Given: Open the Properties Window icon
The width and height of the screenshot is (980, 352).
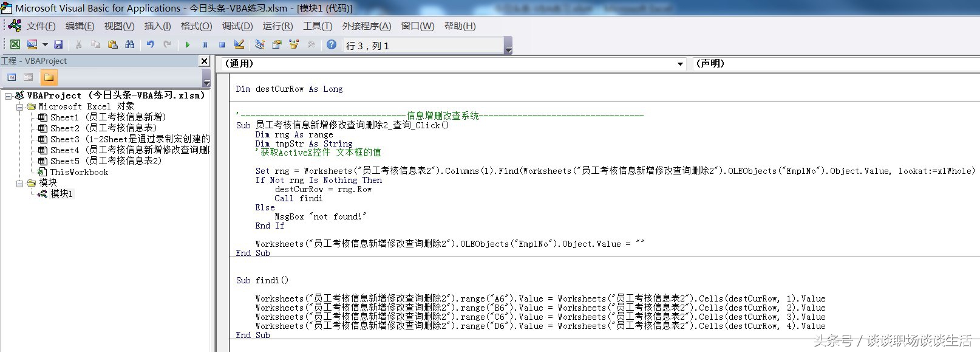Looking at the screenshot, I should coord(277,44).
